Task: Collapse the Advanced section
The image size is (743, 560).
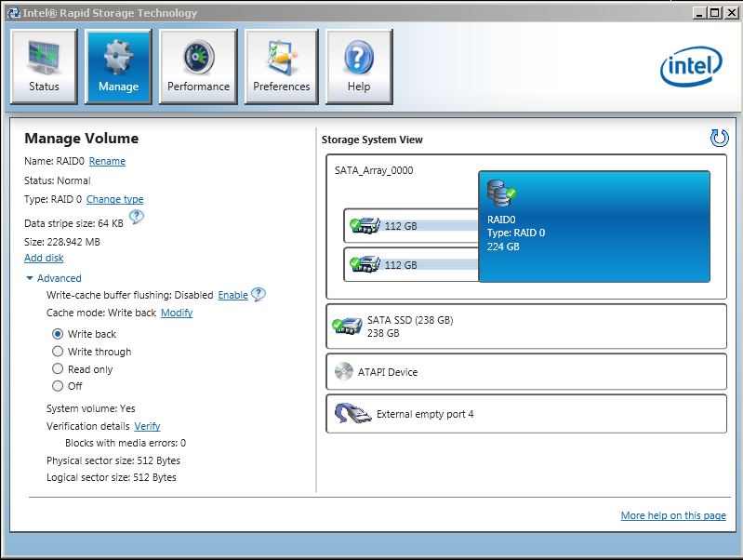Action: (x=54, y=278)
